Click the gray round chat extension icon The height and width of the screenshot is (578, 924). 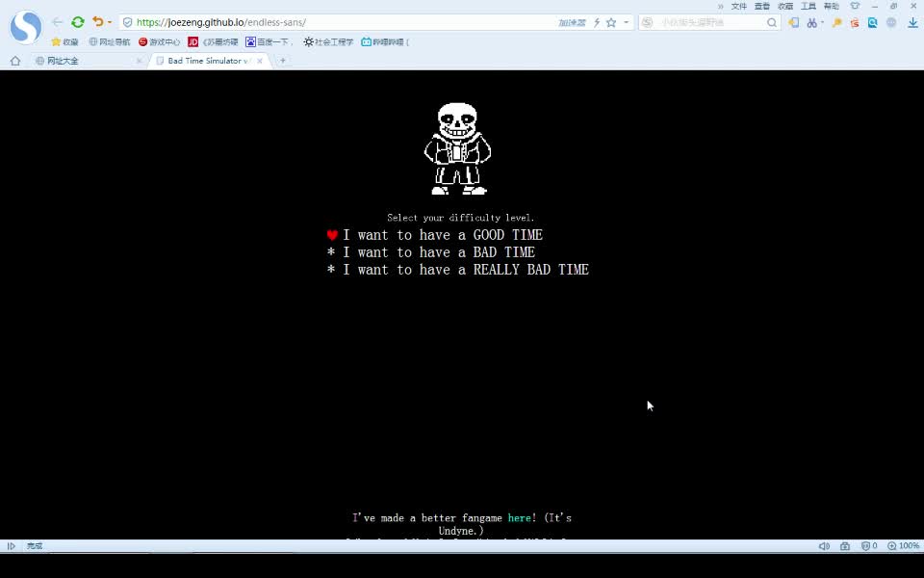tap(891, 22)
